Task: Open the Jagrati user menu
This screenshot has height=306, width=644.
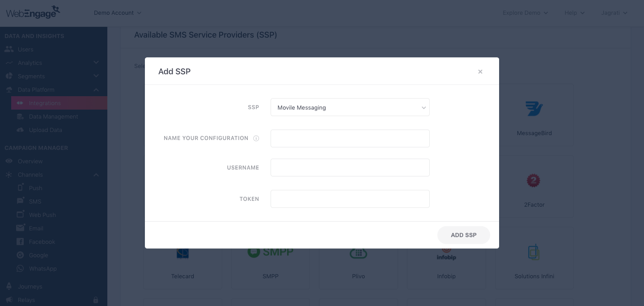Action: [614, 13]
